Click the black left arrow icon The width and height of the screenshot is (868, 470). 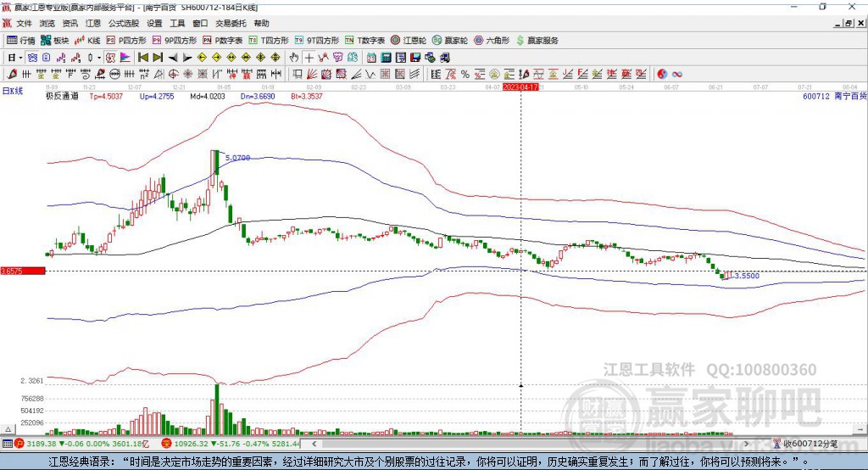click(x=173, y=58)
